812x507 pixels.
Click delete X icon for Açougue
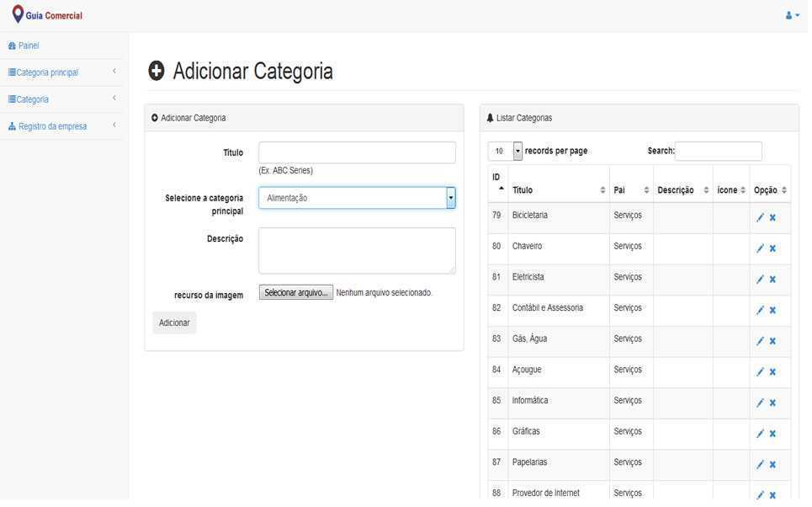point(772,372)
